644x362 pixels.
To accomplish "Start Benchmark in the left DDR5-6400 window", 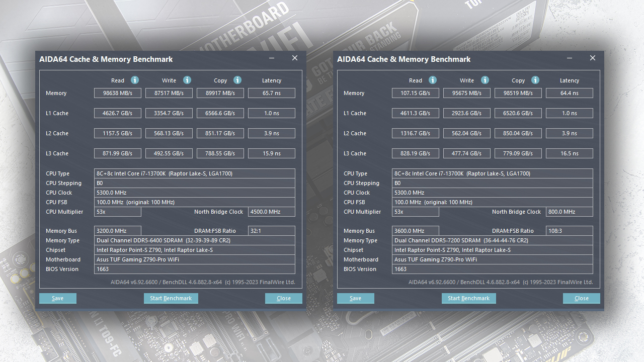I will [x=171, y=298].
